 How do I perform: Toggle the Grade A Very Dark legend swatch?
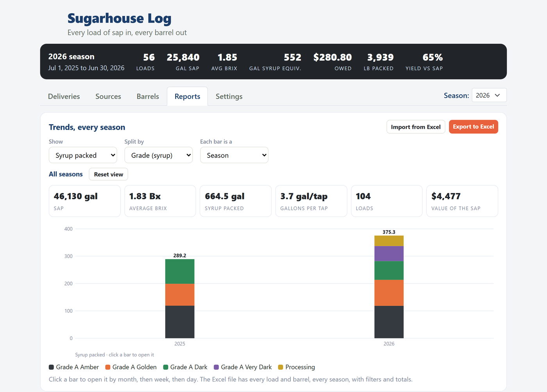[x=216, y=367]
